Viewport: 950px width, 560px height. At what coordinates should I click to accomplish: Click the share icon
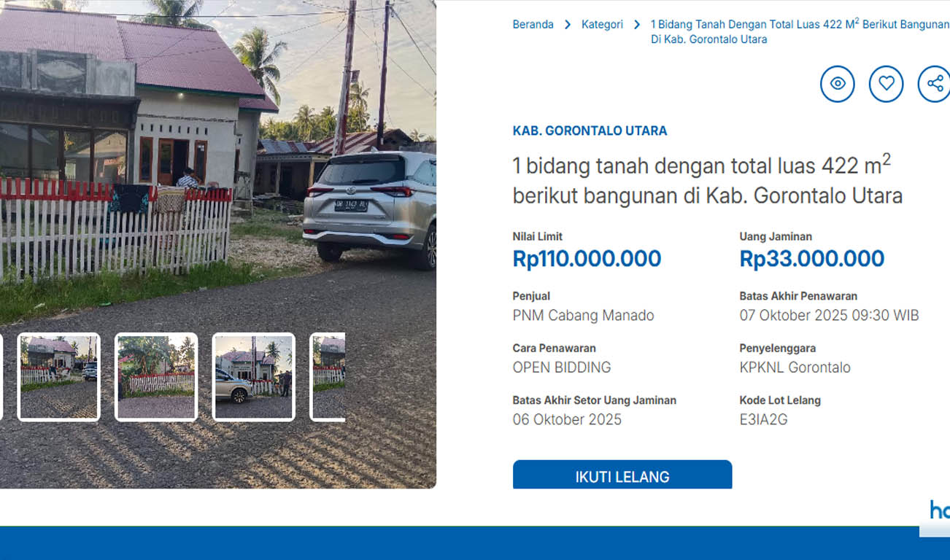[x=934, y=84]
